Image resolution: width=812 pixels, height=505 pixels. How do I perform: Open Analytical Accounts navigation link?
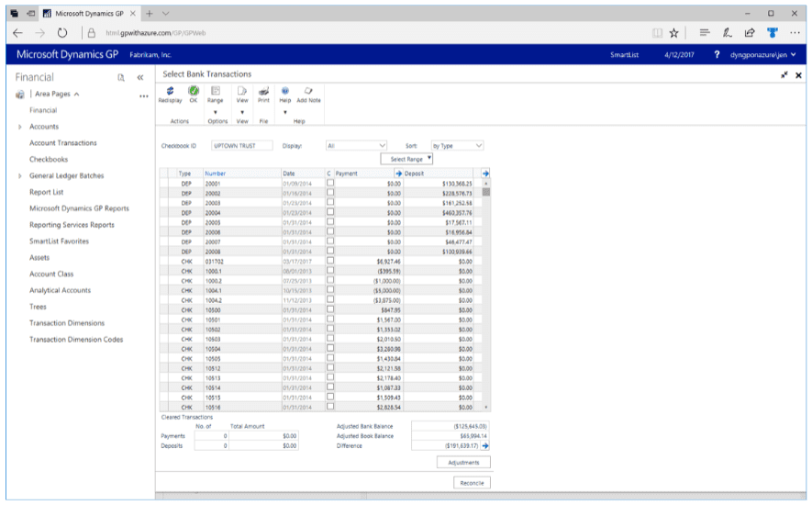(x=60, y=290)
